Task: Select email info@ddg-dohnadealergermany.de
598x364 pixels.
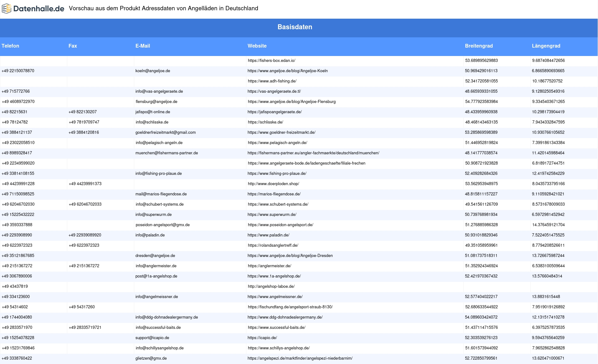Action: [167, 317]
